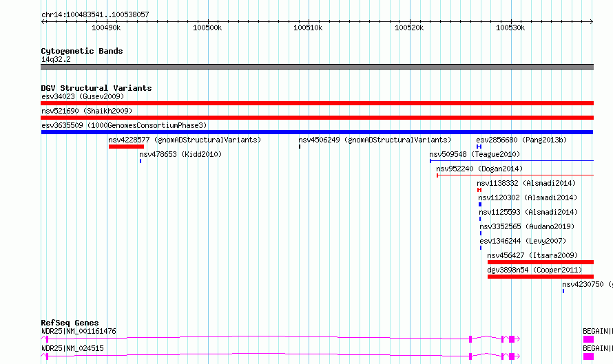Image resolution: width=613 pixels, height=364 pixels.
Task: Click the upper BEGAIN gene label
Action: coord(598,331)
